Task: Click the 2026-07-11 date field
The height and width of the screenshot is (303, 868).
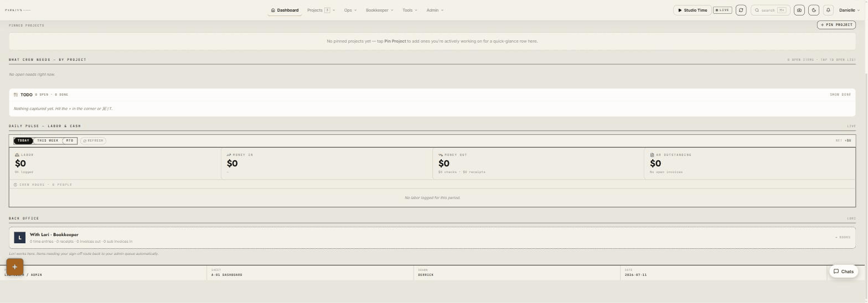Action: pyautogui.click(x=635, y=275)
